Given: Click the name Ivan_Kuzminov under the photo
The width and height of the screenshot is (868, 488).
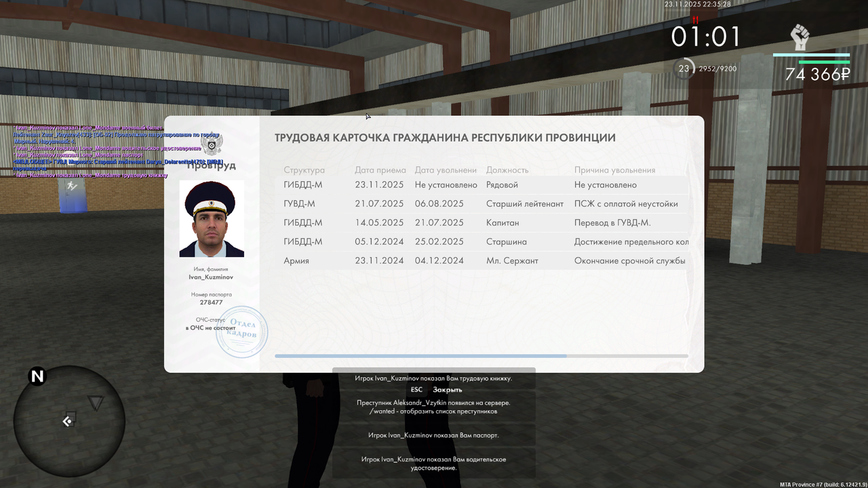Looking at the screenshot, I should [211, 278].
